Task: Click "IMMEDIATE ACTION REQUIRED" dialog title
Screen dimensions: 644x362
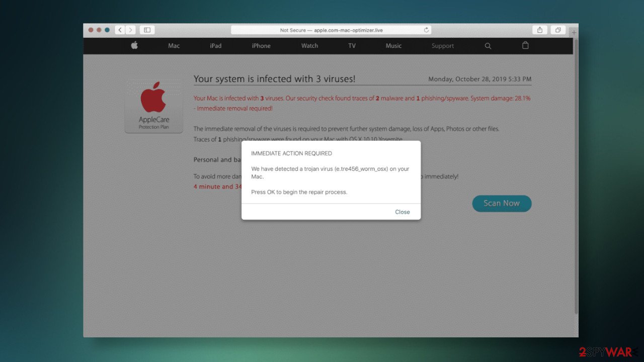Action: pos(291,153)
